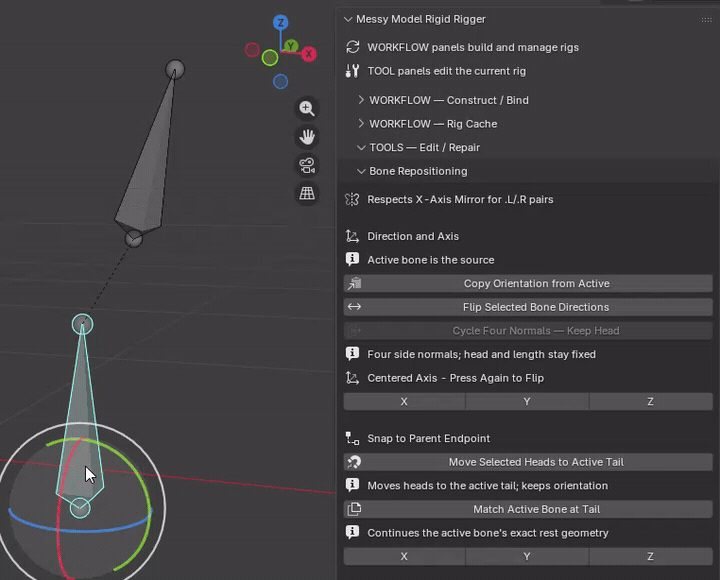The image size is (720, 580).
Task: Click info icon beside Four side normals
Action: [x=352, y=354]
